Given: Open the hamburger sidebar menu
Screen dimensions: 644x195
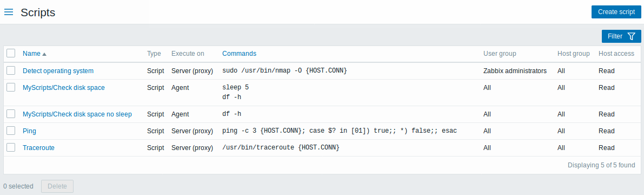Looking at the screenshot, I should 9,12.
